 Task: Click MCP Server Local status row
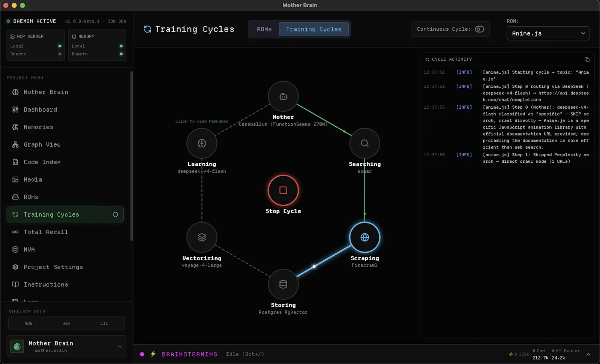36,46
